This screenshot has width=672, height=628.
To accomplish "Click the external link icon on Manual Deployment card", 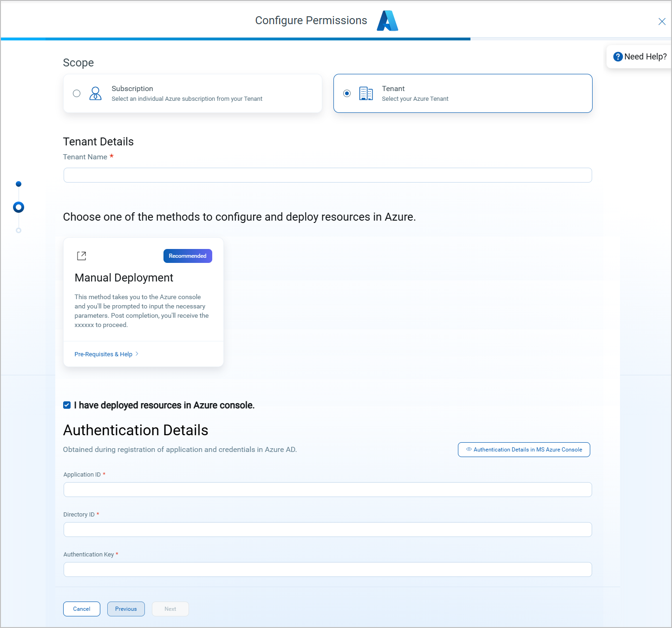I will point(81,255).
